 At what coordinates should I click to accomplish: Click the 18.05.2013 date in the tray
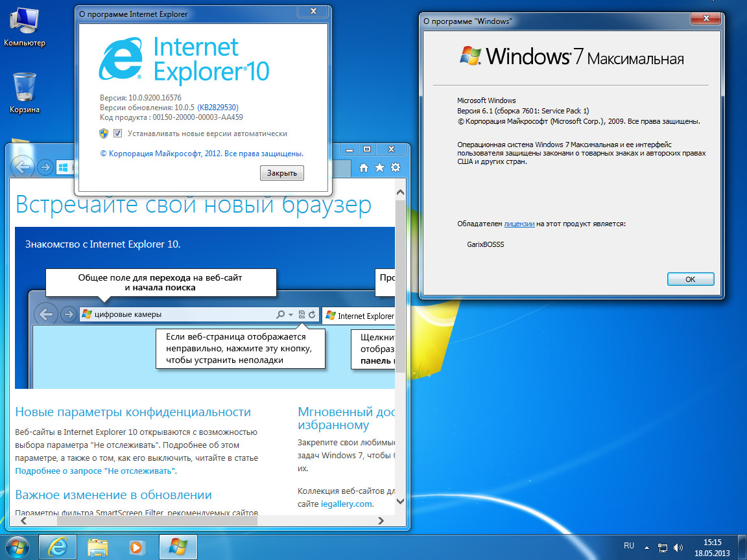[712, 554]
